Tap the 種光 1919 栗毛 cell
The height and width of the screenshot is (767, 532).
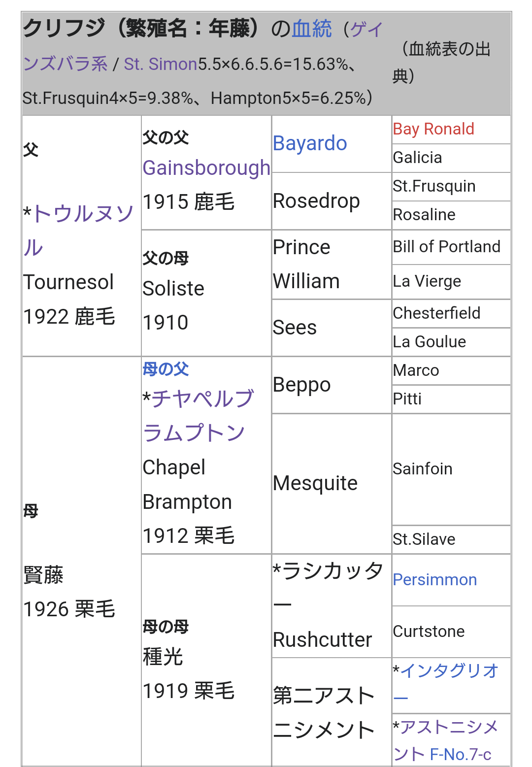pyautogui.click(x=188, y=674)
